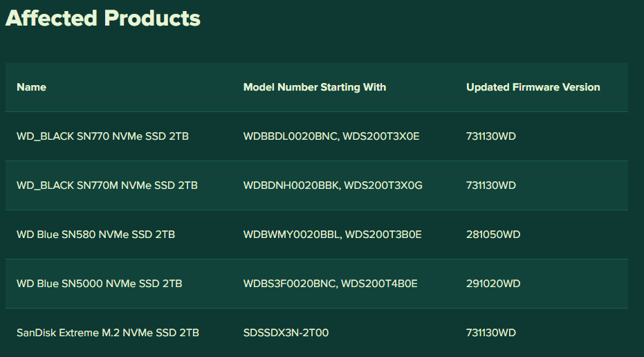Click firmware 731130WD in SanDisk Extreme row
Screen dimensions: 644x357
click(x=491, y=333)
